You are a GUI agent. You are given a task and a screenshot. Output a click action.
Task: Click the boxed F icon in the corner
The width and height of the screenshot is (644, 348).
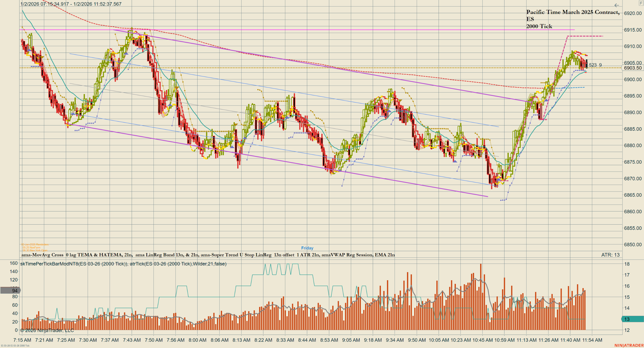coord(641,3)
